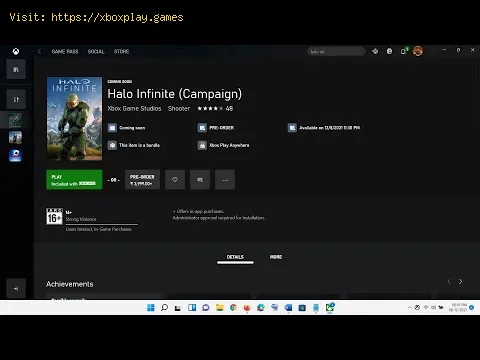Open the more options ellipsis button
This screenshot has width=480, height=360.
pyautogui.click(x=225, y=180)
